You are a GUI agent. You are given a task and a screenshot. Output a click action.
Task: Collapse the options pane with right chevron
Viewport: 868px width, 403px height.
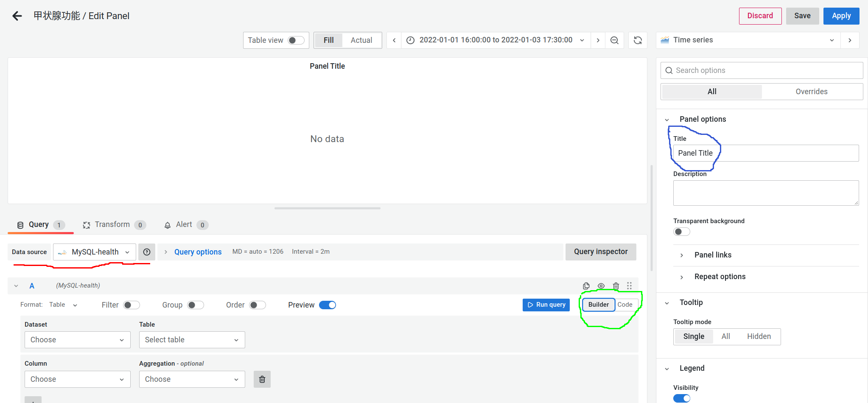point(850,40)
